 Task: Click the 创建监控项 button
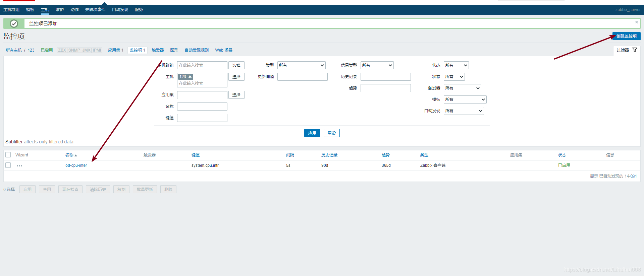(626, 36)
